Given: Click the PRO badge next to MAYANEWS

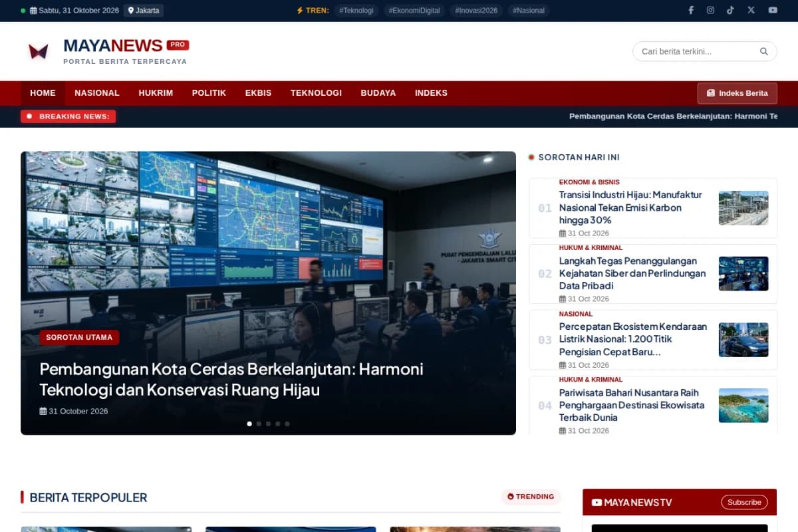Looking at the screenshot, I should pos(178,45).
